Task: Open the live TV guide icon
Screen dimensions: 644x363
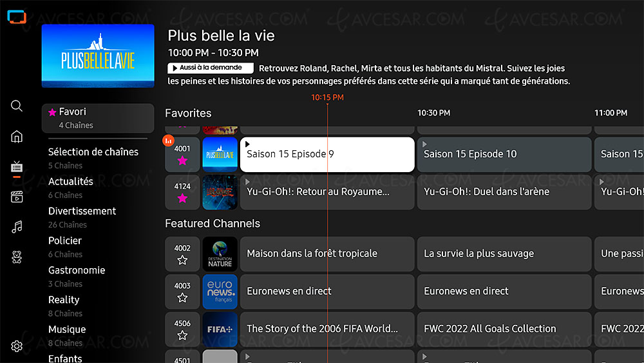Action: coord(17,166)
